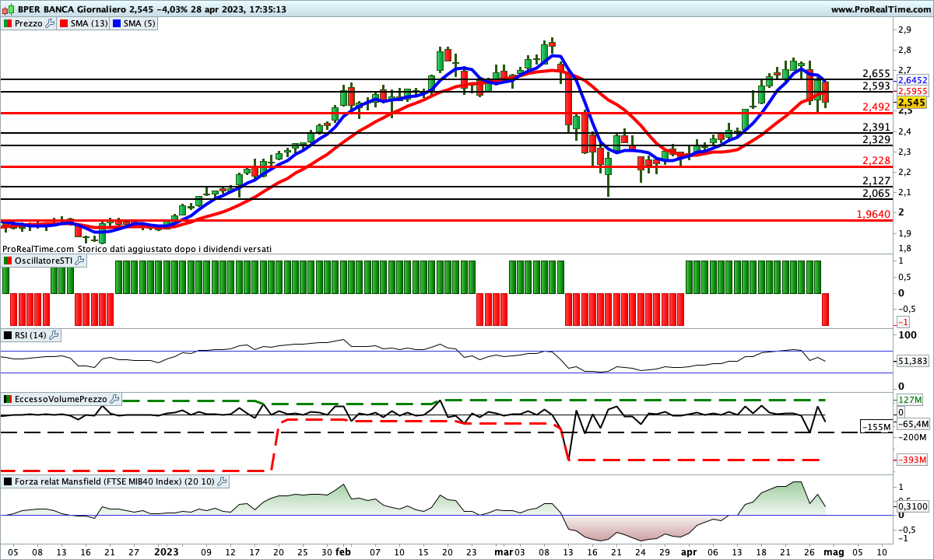This screenshot has width=934, height=560.
Task: Click the ProRealTime.com Storico dati adjusted note
Action: coord(137,249)
